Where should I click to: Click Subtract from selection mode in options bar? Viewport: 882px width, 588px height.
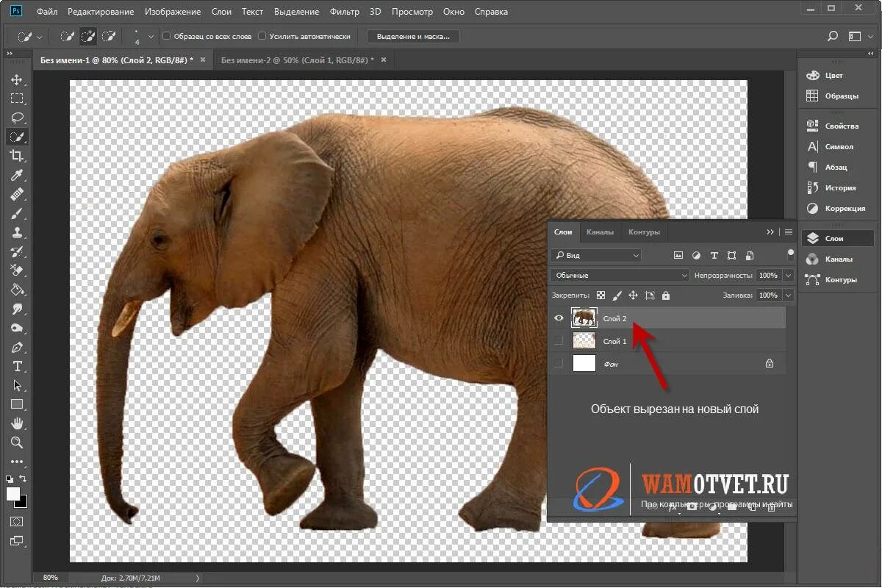tap(109, 36)
